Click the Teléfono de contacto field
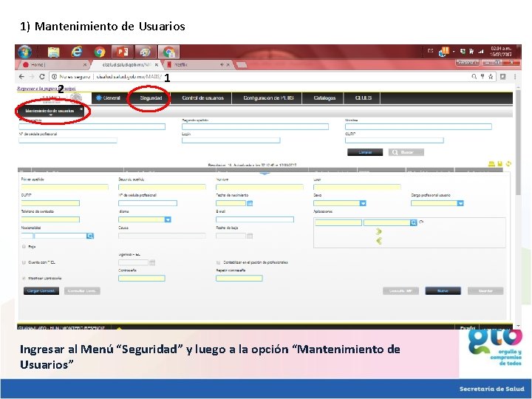The image size is (532, 399). pos(50,219)
